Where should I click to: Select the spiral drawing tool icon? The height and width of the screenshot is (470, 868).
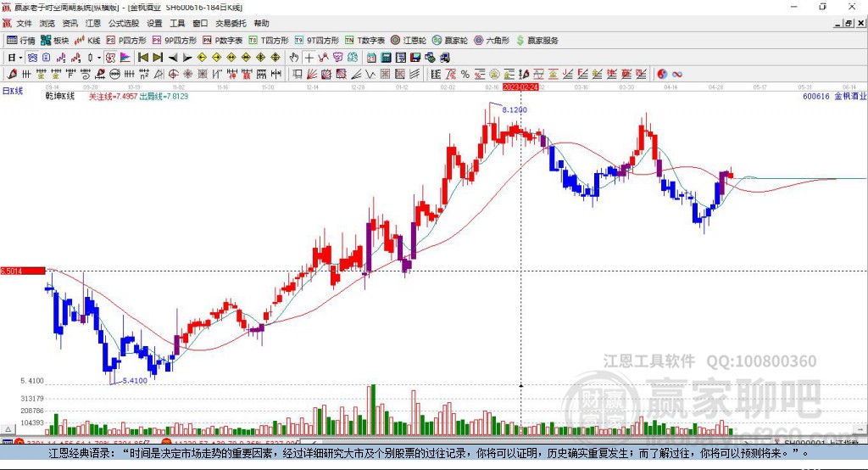[86, 74]
